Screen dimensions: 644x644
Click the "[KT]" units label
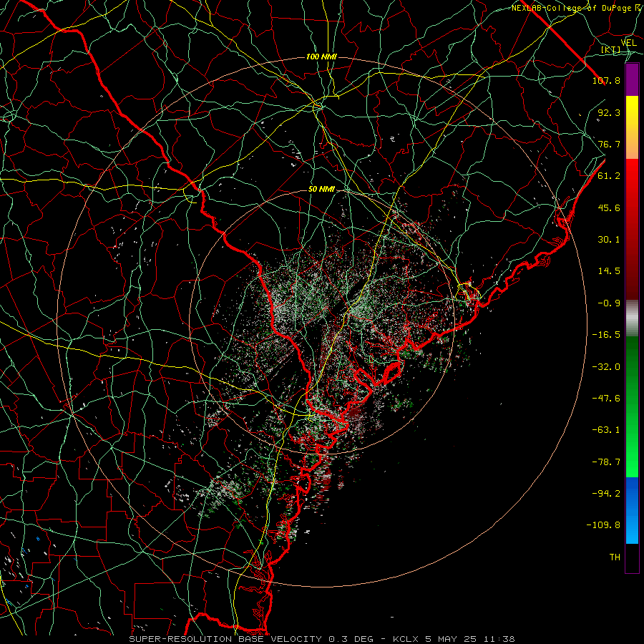[611, 49]
